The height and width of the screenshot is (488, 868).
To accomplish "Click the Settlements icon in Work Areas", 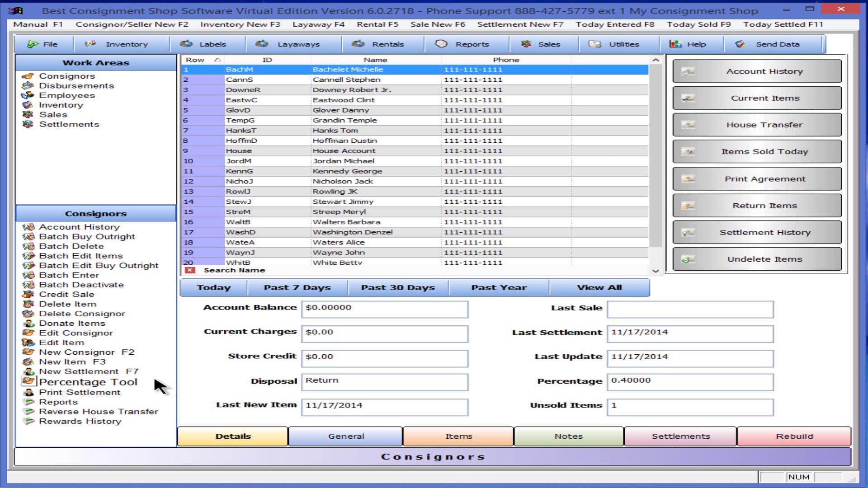I will click(28, 124).
